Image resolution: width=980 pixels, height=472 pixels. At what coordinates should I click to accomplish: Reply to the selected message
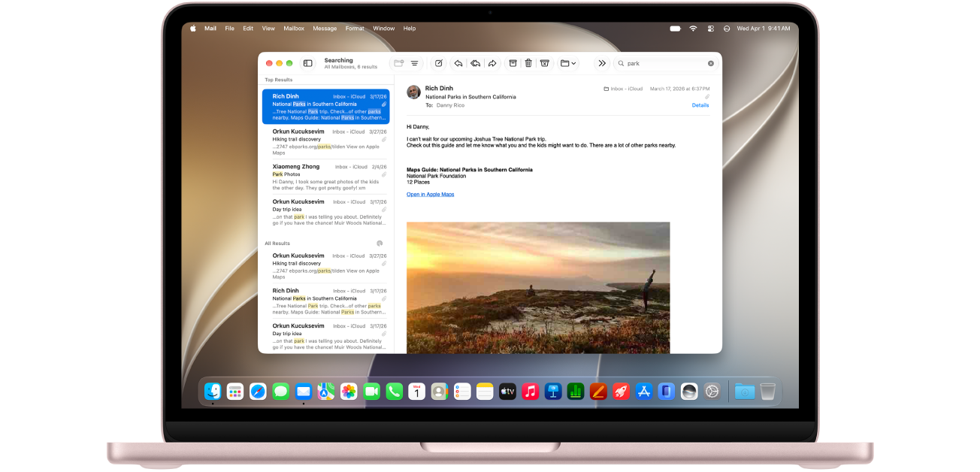pos(458,63)
